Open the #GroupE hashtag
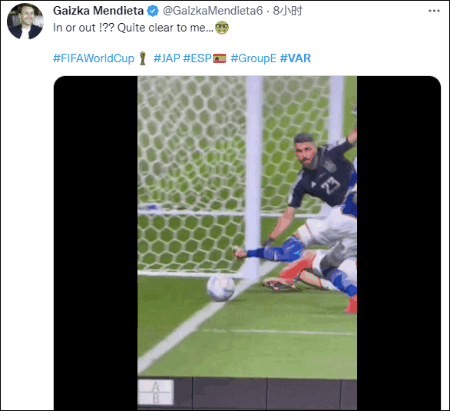This screenshot has width=450, height=411. [x=253, y=58]
